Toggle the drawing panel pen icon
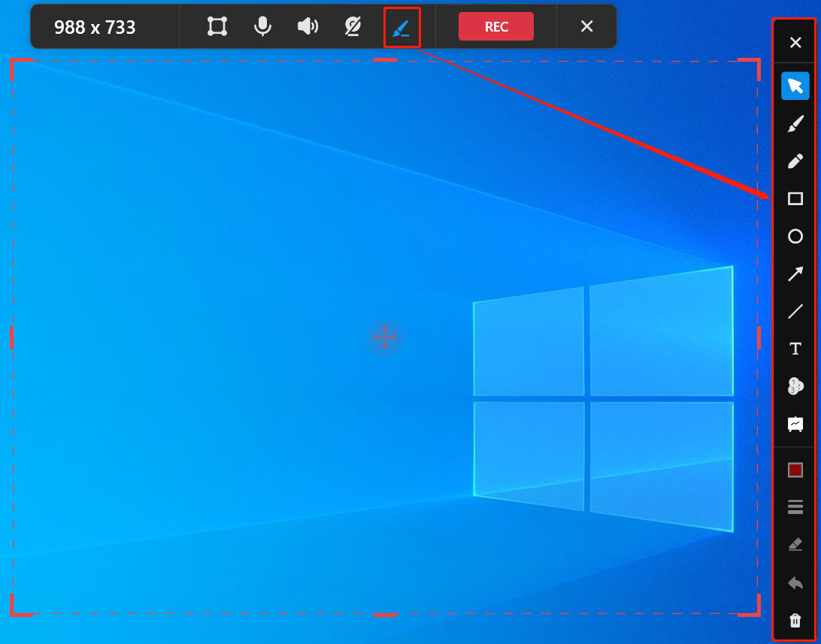The height and width of the screenshot is (644, 821). 401,27
